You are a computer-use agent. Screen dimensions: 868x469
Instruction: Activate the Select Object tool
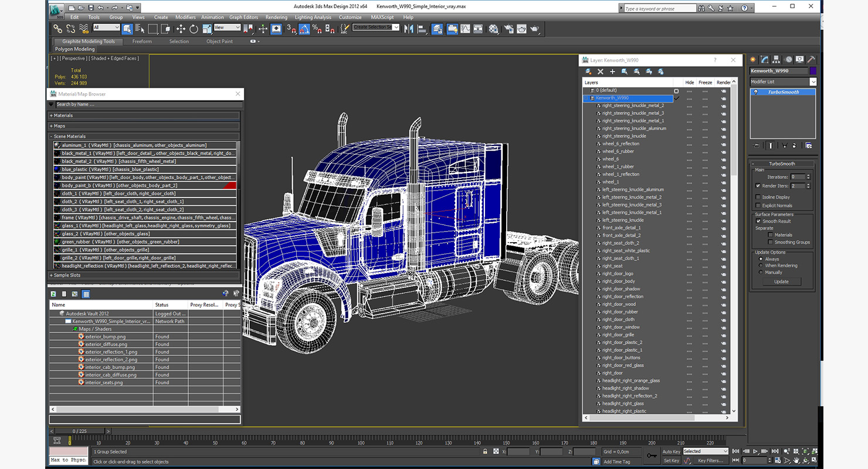(127, 29)
